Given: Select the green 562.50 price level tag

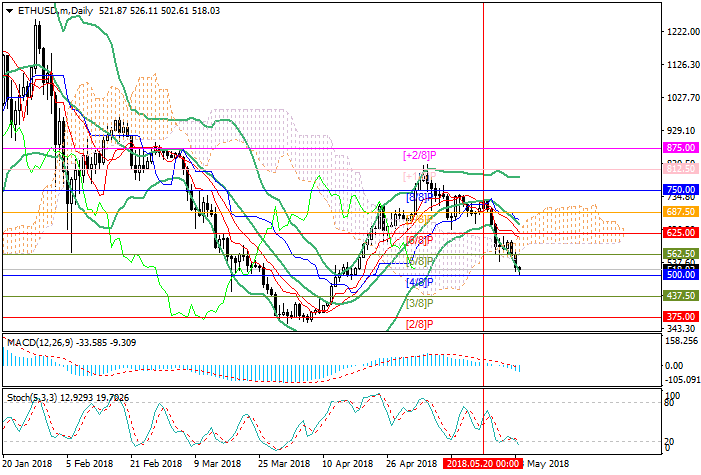Looking at the screenshot, I should point(680,254).
